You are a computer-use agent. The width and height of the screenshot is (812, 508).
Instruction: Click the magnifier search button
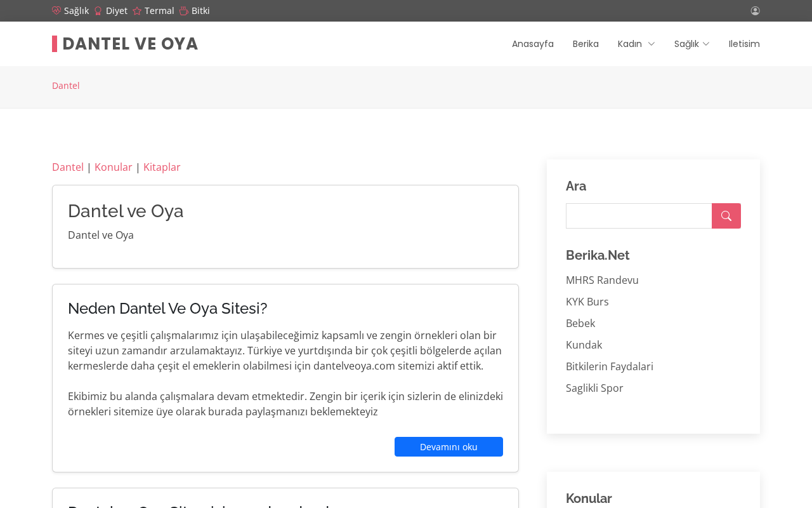[x=726, y=216]
